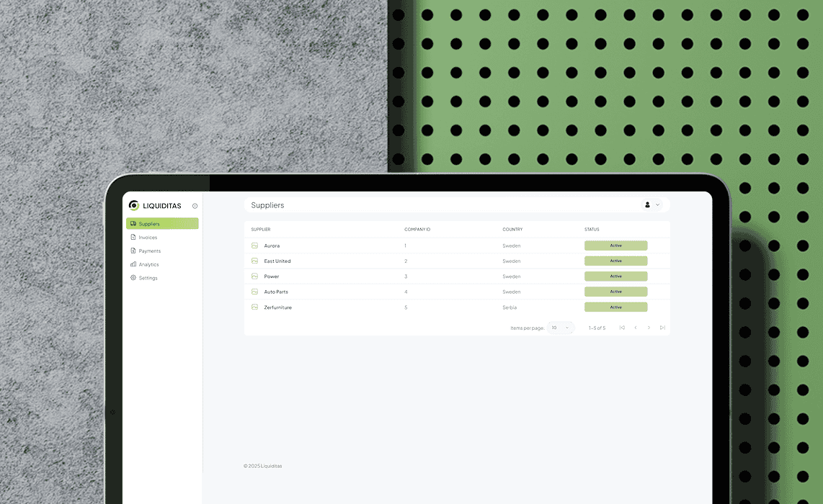
Task: Open the Suppliers menu item
Action: point(162,223)
